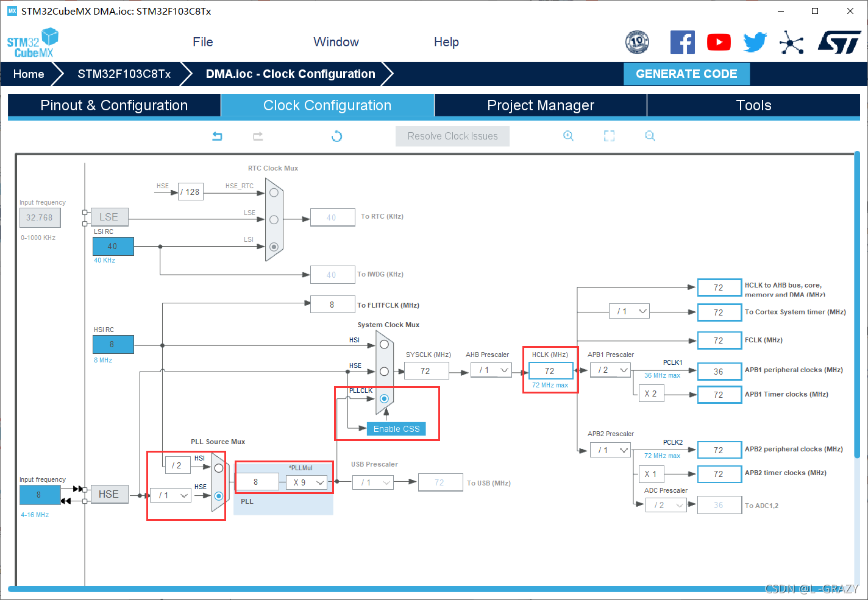
Task: Zoom out of clock diagram
Action: pos(650,136)
